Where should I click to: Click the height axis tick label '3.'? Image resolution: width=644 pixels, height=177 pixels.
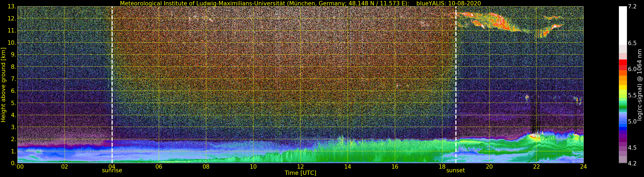13,127
